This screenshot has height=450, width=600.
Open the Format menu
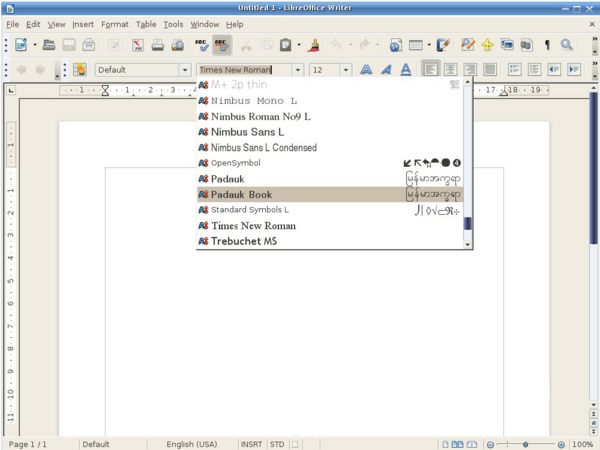(x=114, y=23)
